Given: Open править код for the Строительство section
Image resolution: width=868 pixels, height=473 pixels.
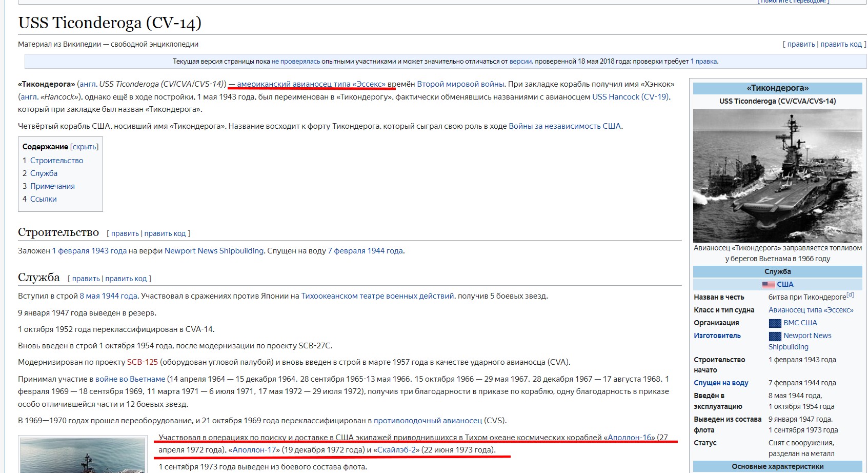Looking at the screenshot, I should coord(165,233).
